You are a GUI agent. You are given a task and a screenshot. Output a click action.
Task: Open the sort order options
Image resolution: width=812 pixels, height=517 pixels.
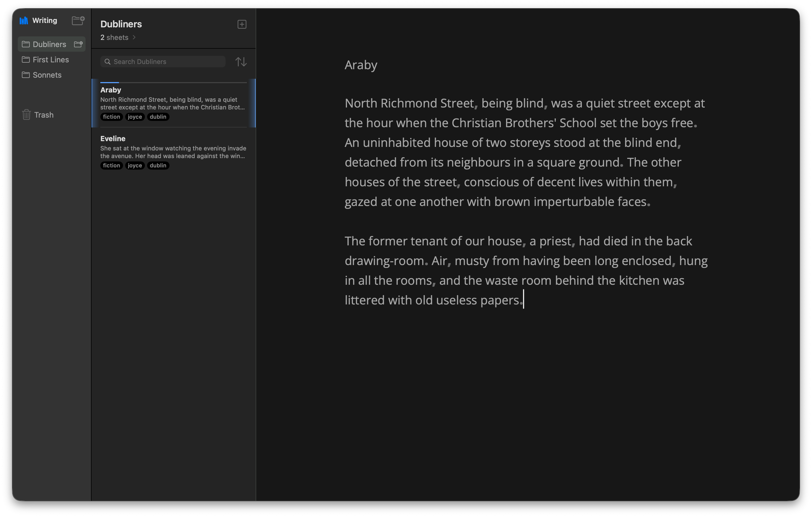(x=241, y=62)
